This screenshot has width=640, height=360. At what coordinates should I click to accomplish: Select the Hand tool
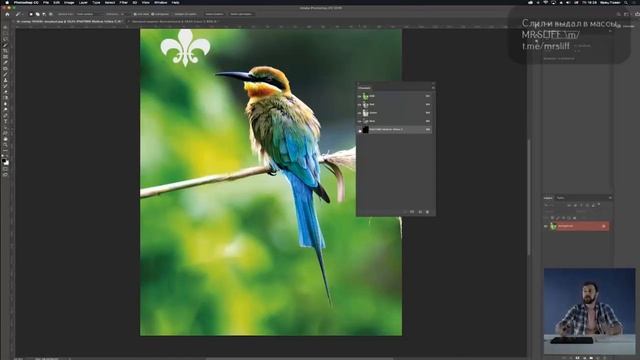point(5,139)
